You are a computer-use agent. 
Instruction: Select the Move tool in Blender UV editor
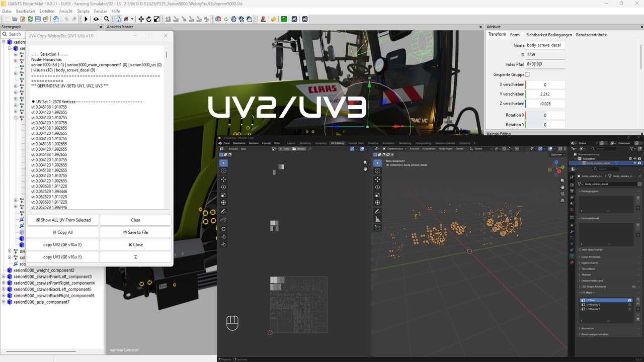tap(223, 179)
